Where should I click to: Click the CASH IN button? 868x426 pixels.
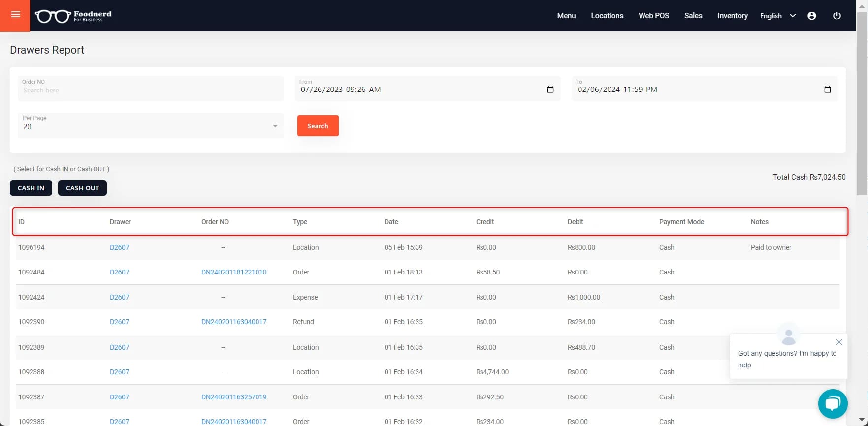coord(31,188)
